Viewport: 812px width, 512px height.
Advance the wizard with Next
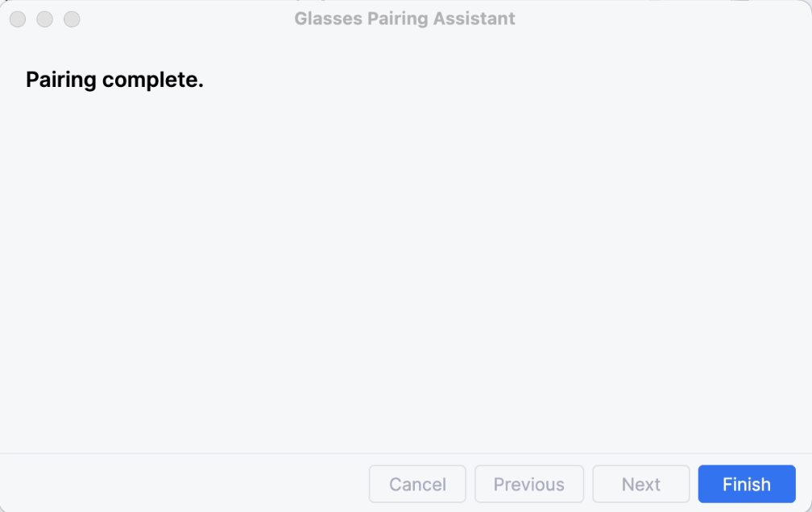[640, 484]
